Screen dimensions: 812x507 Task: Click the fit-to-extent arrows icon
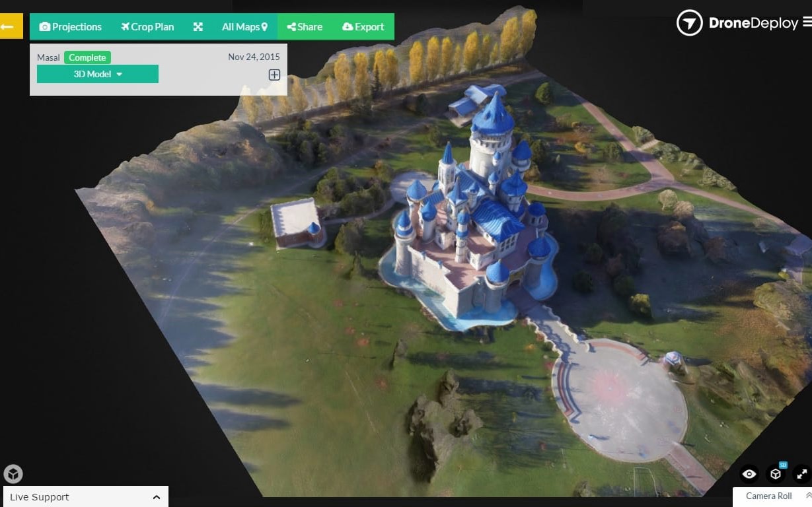(x=198, y=27)
